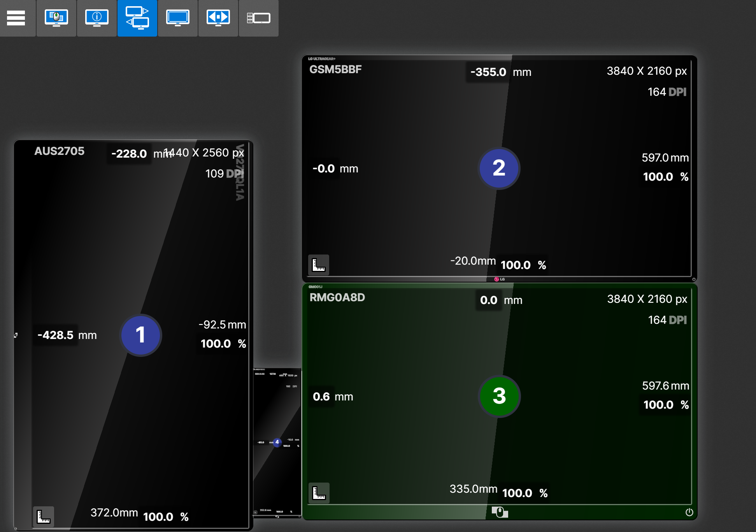The width and height of the screenshot is (756, 532).
Task: Open the monitor left-right arrows view
Action: coord(218,18)
